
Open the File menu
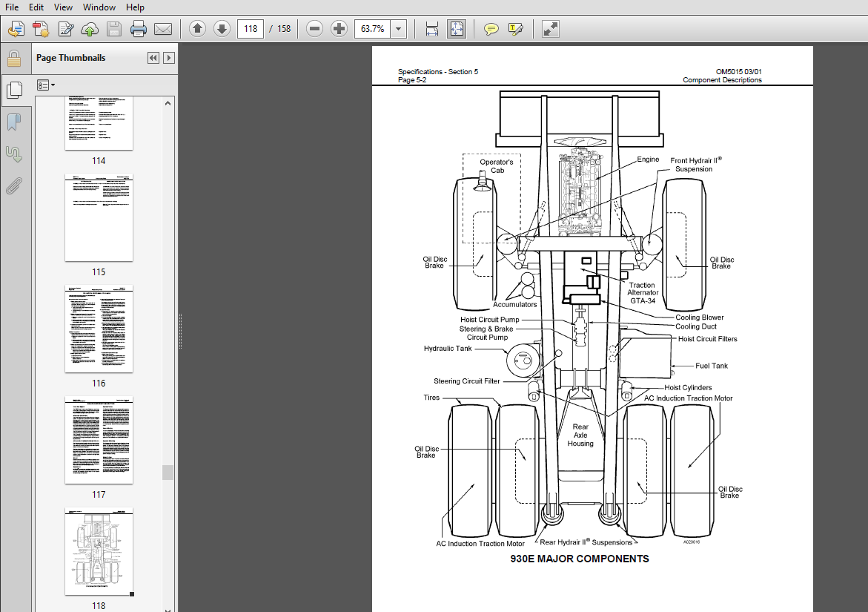pos(12,7)
